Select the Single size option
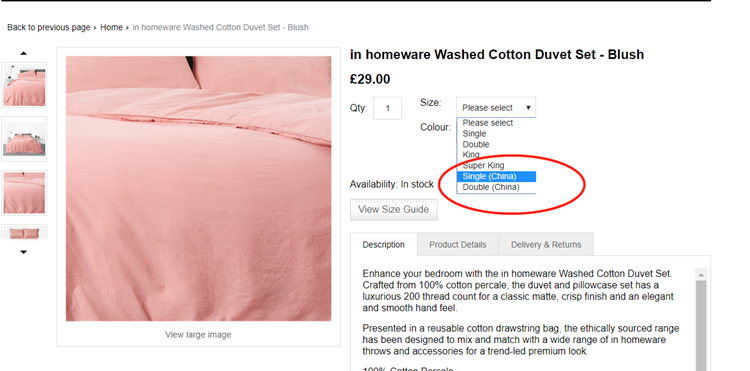 474,133
